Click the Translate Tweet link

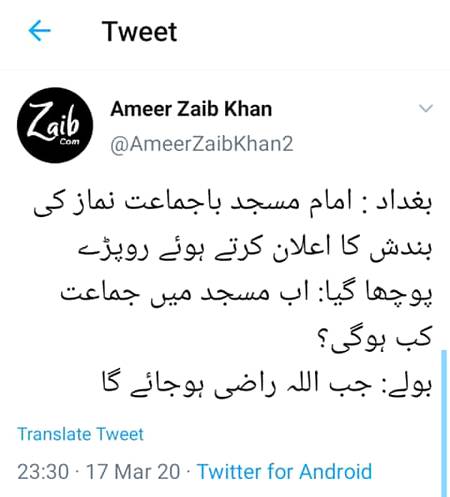[80, 434]
